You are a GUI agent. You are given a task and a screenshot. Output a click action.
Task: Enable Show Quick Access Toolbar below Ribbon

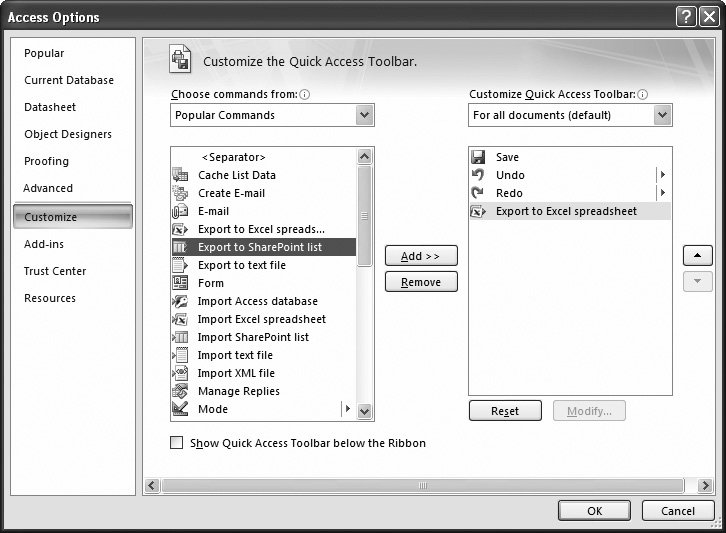177,443
